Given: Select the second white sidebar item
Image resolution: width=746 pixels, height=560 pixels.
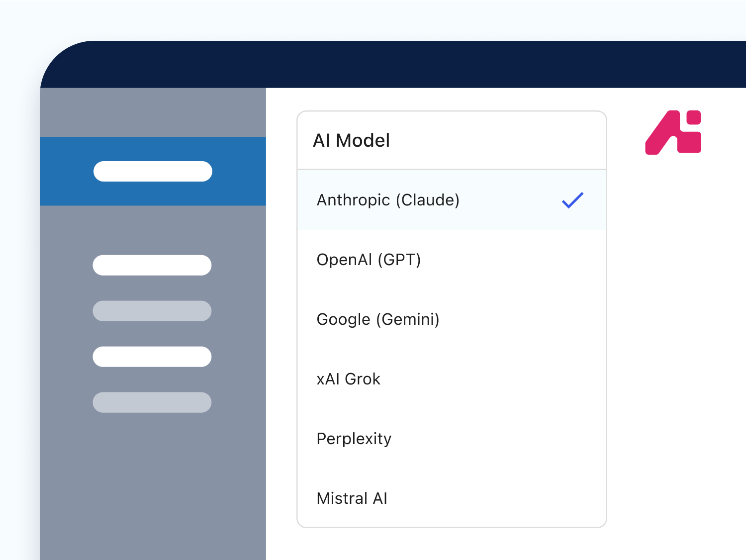Looking at the screenshot, I should 152,357.
